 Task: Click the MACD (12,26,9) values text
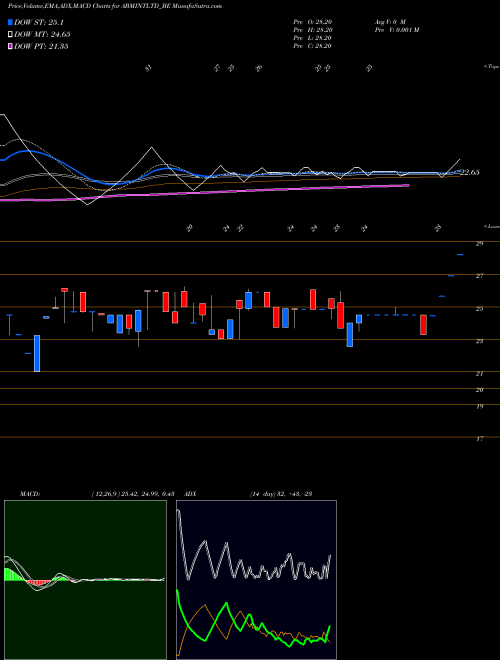point(133,494)
